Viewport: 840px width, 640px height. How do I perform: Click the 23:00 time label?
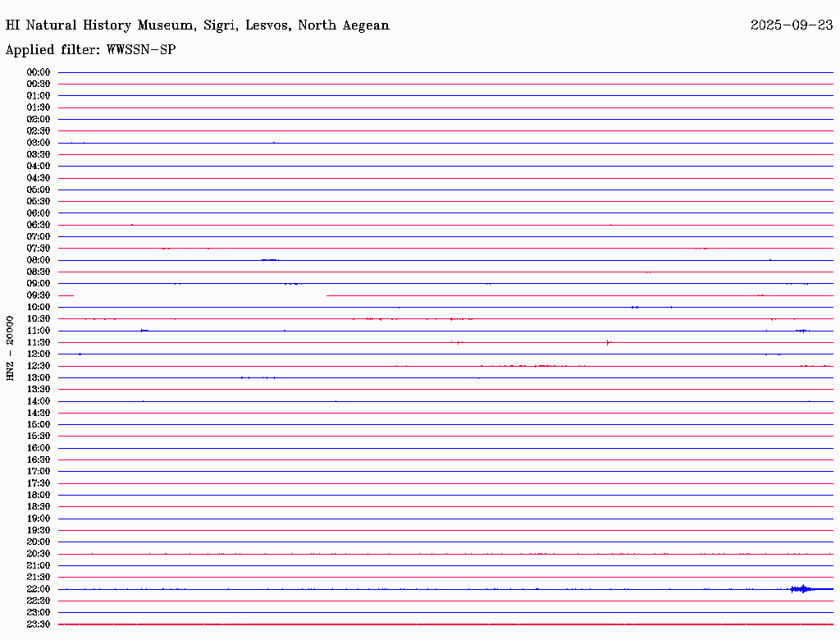point(39,613)
